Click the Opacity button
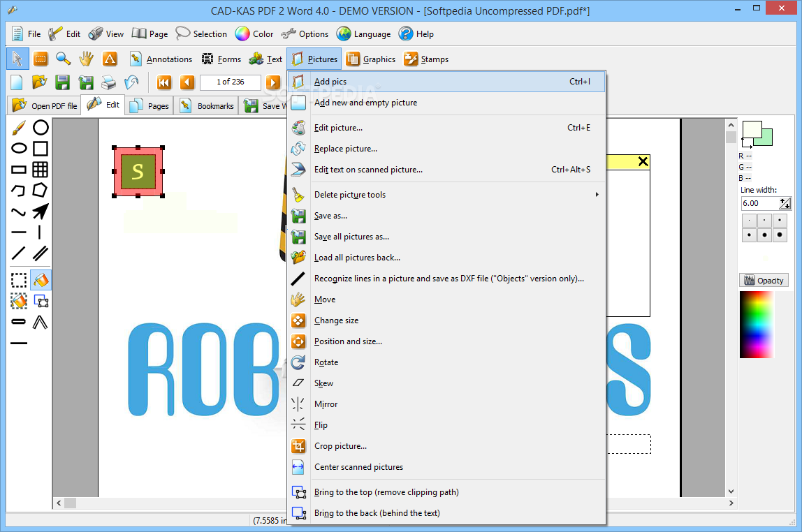Viewport: 802px width, 532px height. click(x=764, y=281)
